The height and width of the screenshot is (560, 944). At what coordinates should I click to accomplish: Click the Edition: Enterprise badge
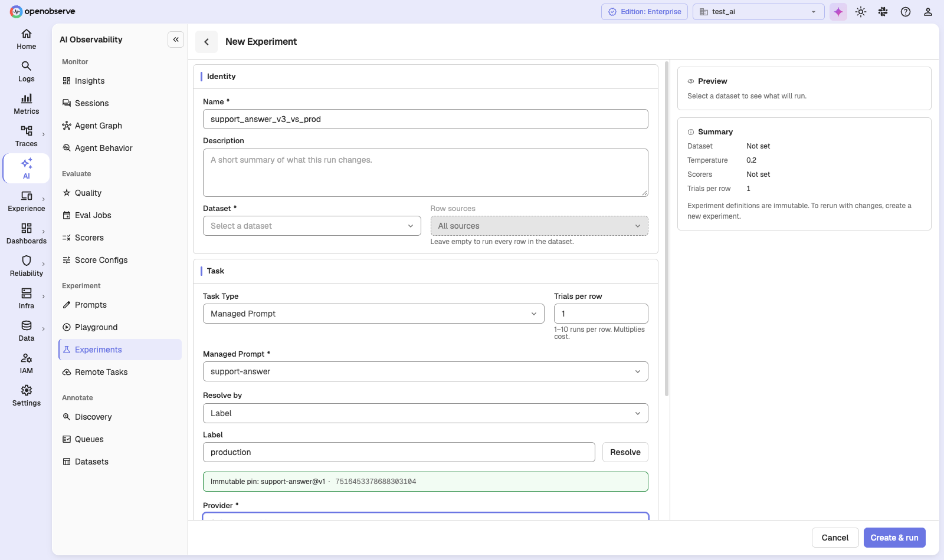(644, 12)
